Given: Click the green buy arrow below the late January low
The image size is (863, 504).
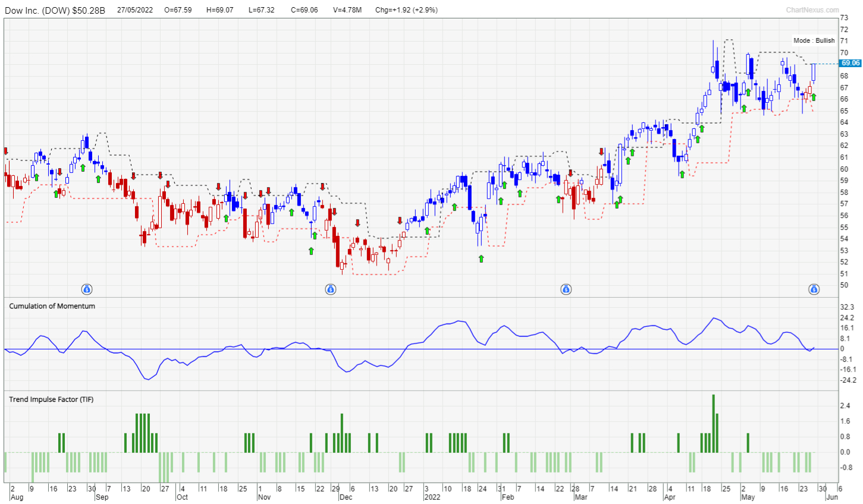Looking at the screenshot, I should tap(481, 259).
